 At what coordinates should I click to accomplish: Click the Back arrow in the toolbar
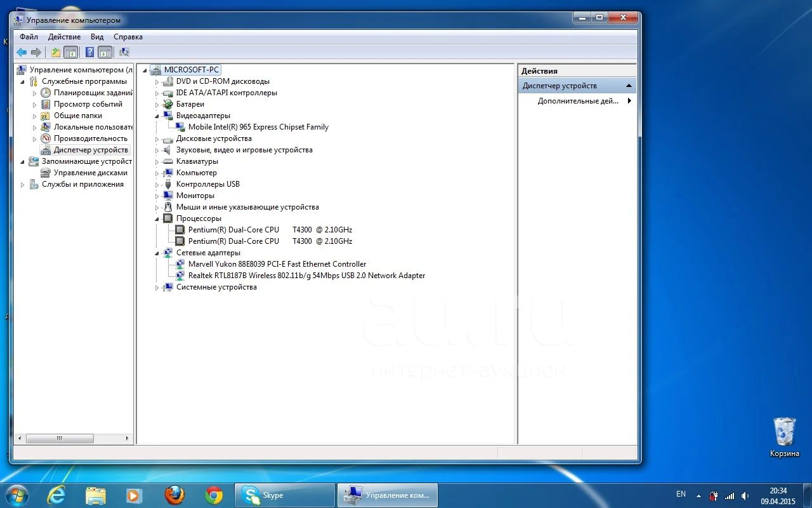[22, 52]
